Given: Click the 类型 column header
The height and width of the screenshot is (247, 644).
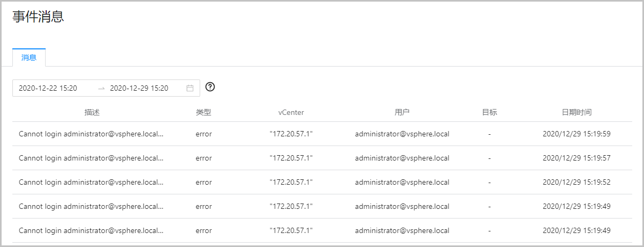Looking at the screenshot, I should 203,112.
